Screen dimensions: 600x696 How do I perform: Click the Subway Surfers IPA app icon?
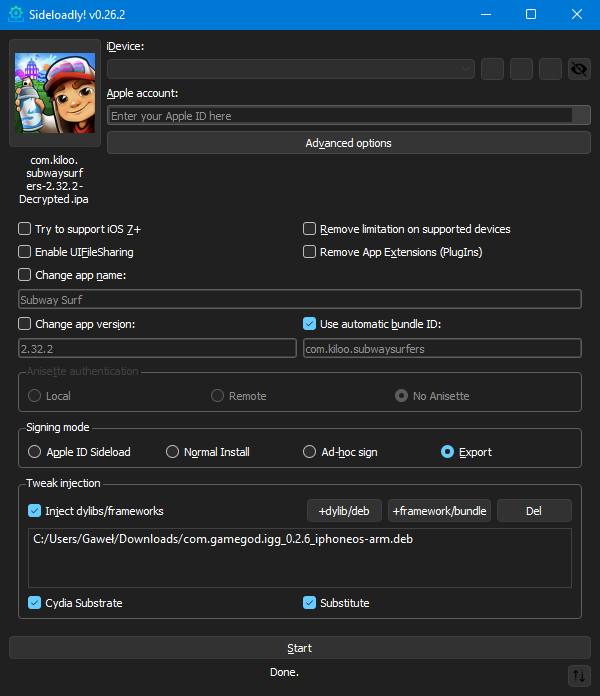(55, 93)
